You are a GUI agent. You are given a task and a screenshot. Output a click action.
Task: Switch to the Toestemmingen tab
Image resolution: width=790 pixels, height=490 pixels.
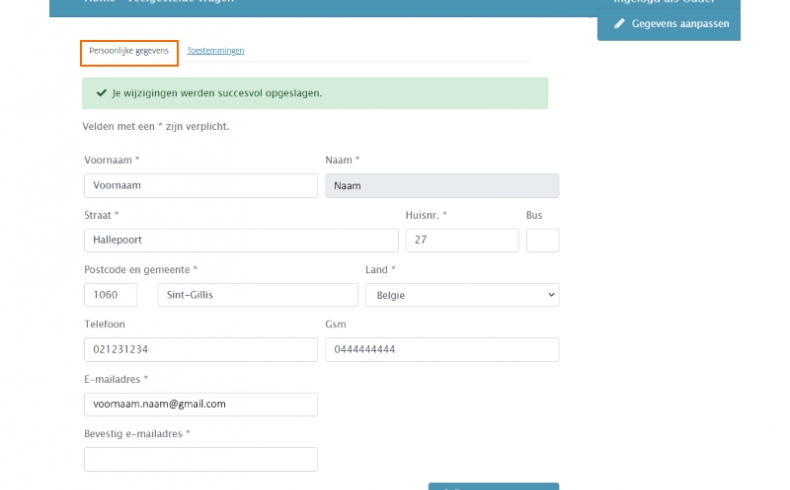tap(216, 51)
